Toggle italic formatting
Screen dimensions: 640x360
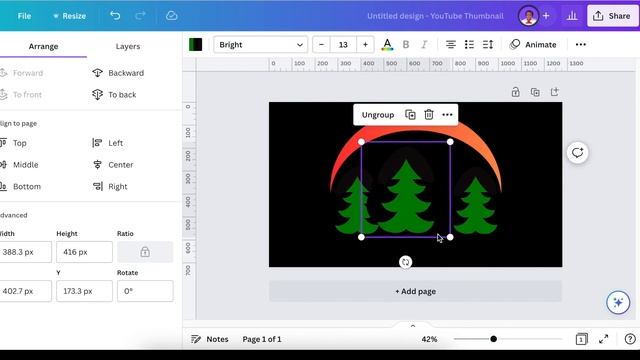click(x=424, y=44)
